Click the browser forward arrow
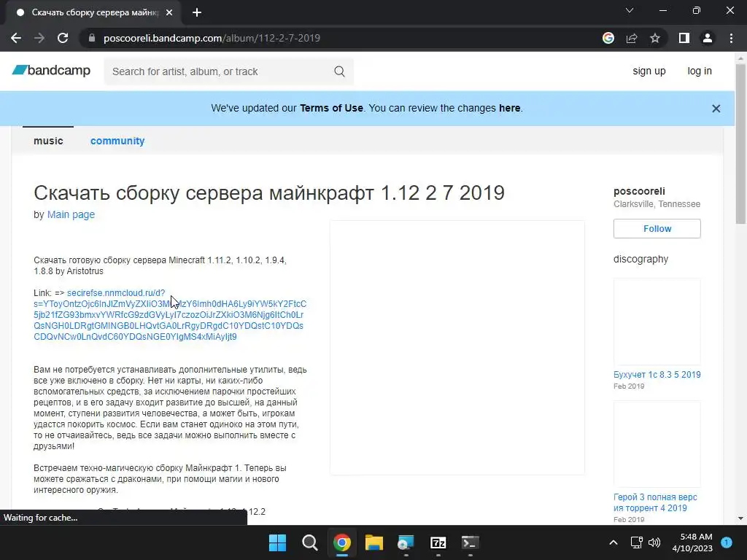This screenshot has width=747, height=560. click(39, 38)
